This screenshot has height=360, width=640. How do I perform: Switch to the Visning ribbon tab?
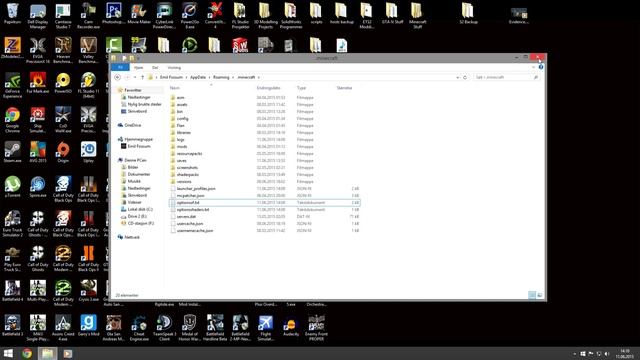coord(174,67)
